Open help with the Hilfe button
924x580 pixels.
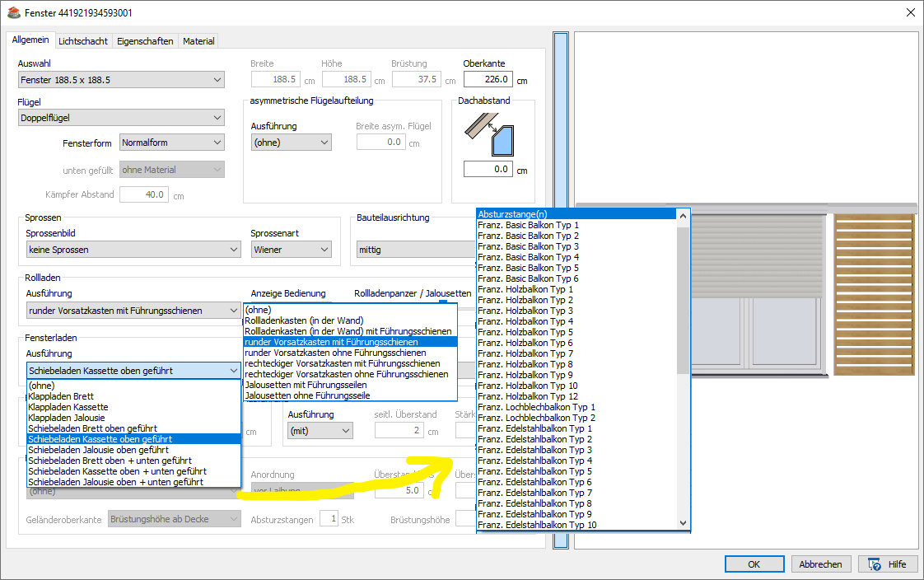pyautogui.click(x=887, y=564)
